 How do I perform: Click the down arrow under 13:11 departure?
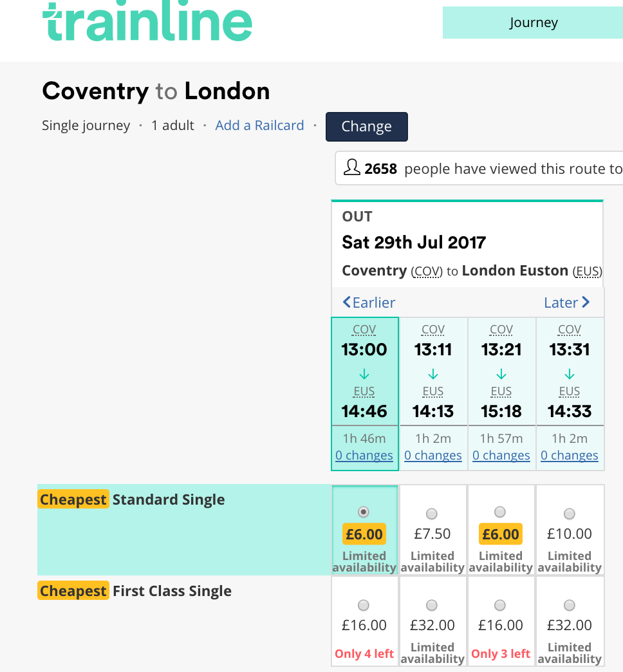tap(433, 374)
